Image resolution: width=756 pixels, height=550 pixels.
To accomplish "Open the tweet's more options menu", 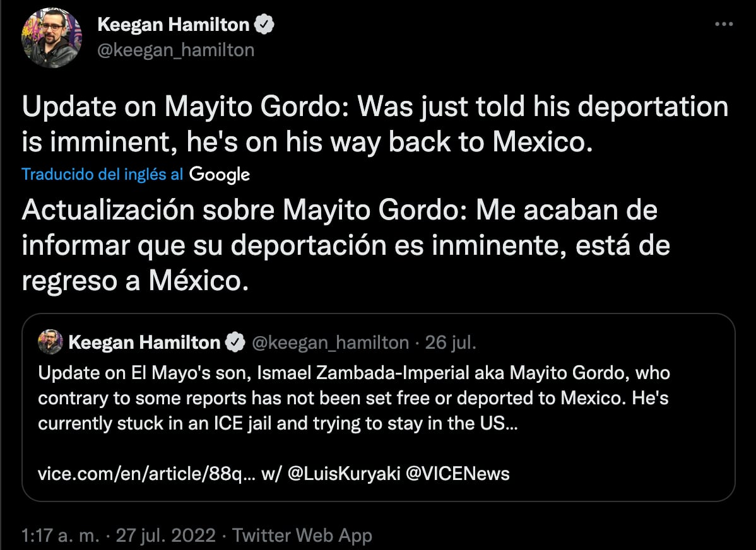I will coord(723,25).
